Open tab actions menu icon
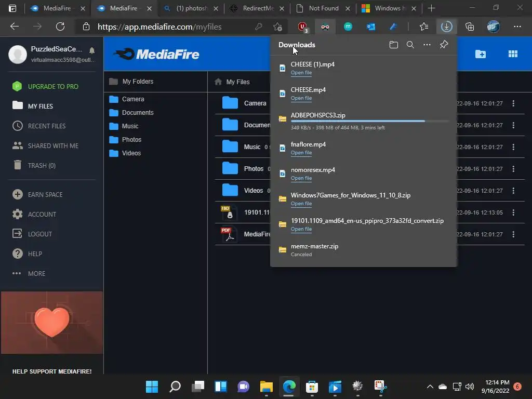This screenshot has width=532, height=399. click(12, 8)
